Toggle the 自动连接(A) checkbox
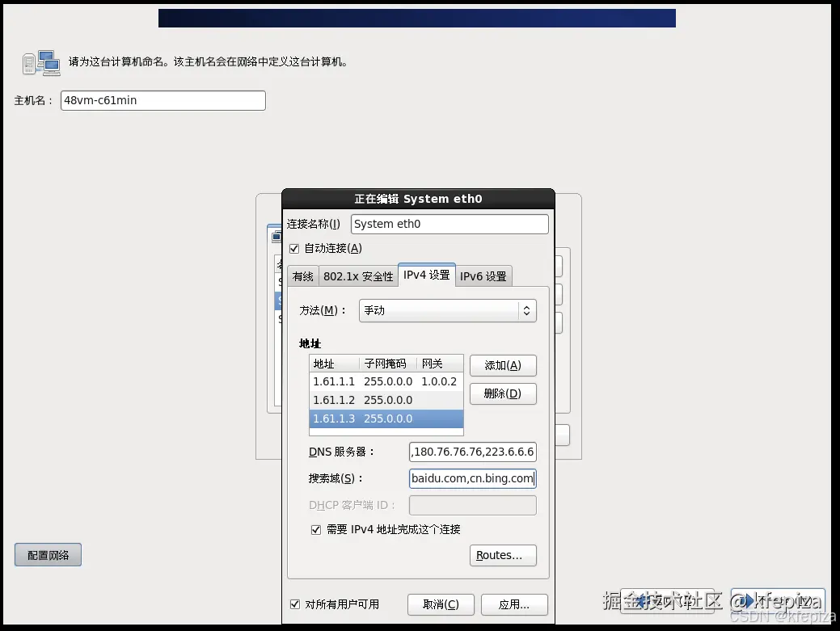Screen dimensions: 840x631 pyautogui.click(x=294, y=248)
